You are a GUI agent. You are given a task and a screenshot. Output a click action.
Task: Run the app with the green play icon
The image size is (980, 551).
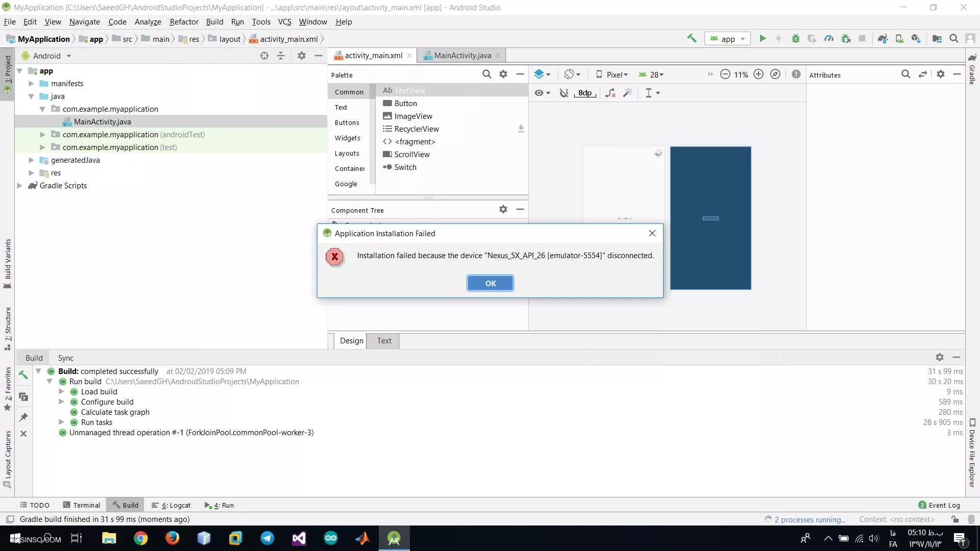[x=763, y=38]
